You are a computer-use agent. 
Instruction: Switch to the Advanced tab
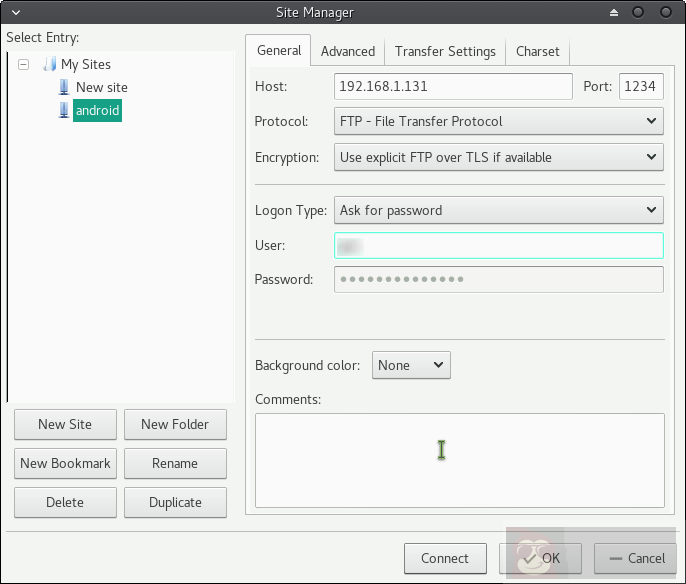[347, 51]
